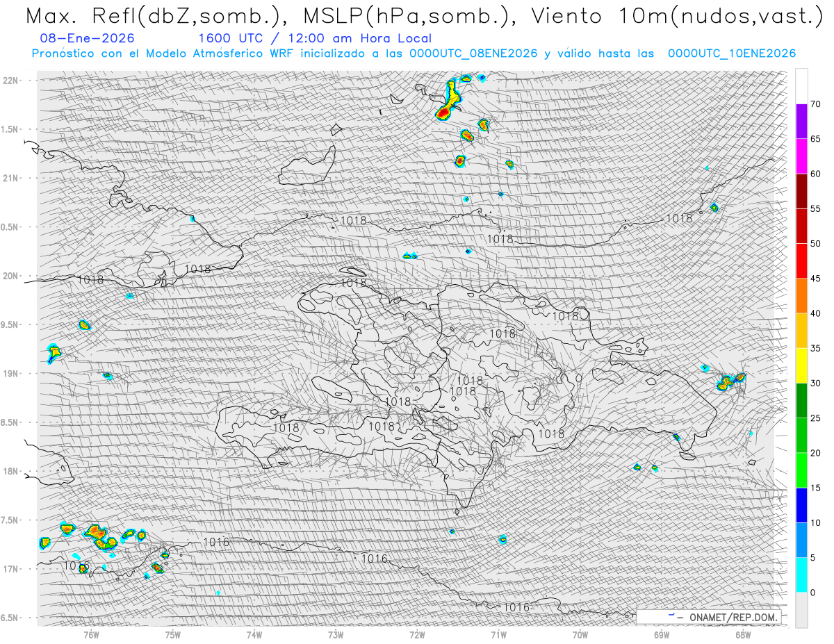Image resolution: width=834 pixels, height=644 pixels.
Task: Click the 72W longitude axis label
Action: [x=417, y=634]
